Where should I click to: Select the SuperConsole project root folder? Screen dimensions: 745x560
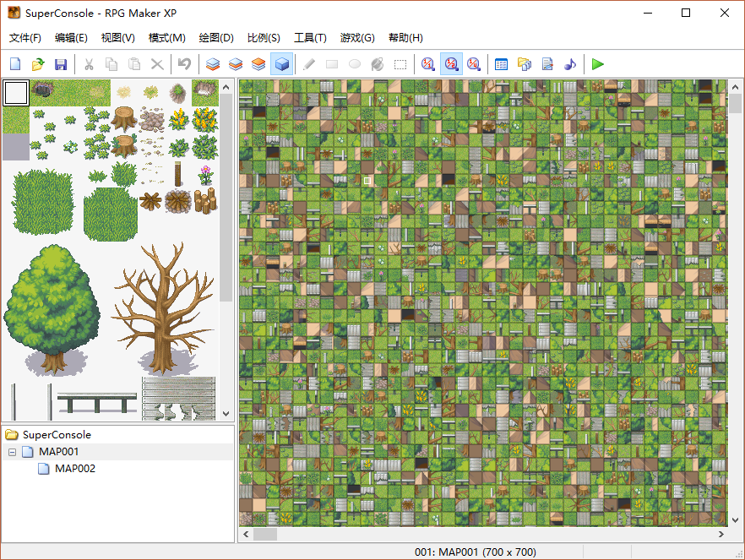pos(57,435)
